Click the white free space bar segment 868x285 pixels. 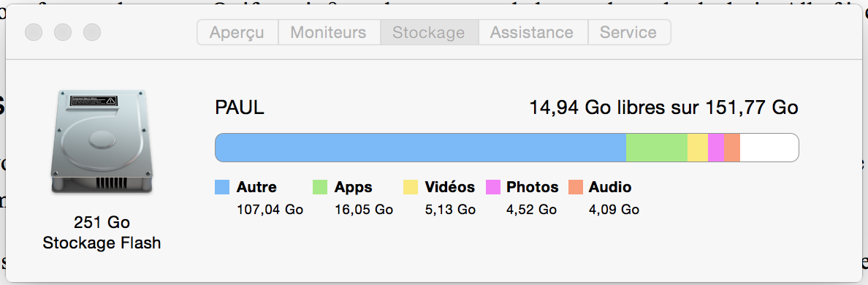(x=769, y=148)
